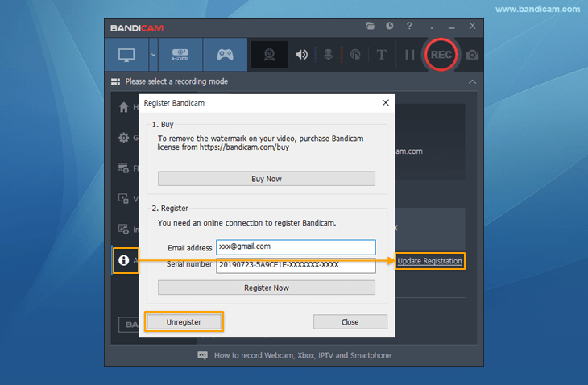The width and height of the screenshot is (588, 385).
Task: Open the About info sidebar tab
Action: pyautogui.click(x=126, y=260)
